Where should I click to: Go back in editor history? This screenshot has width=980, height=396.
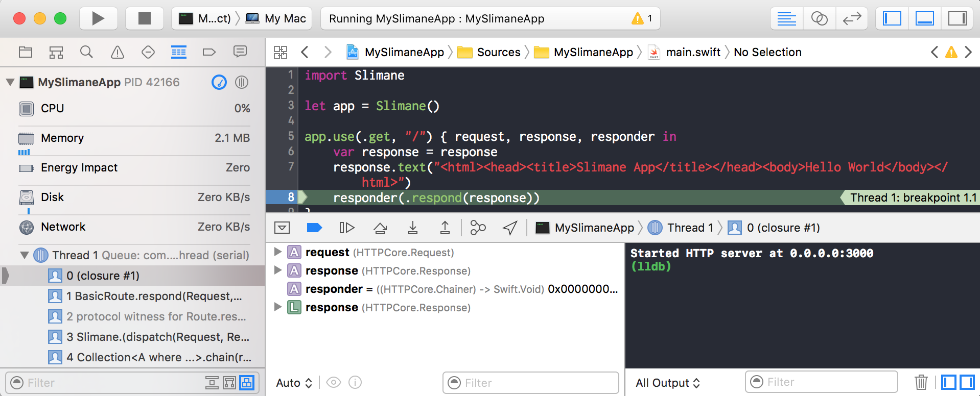click(305, 52)
